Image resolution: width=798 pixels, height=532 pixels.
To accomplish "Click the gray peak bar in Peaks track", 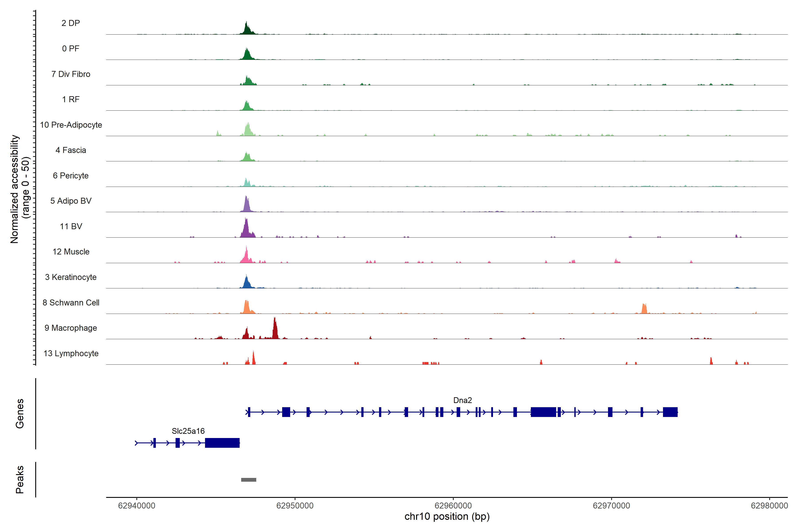I will point(248,480).
